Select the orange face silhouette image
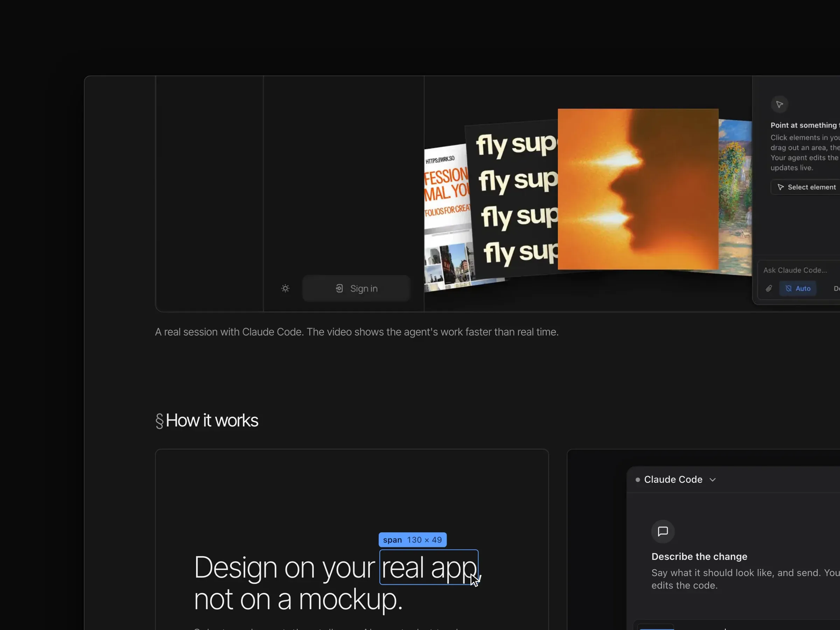This screenshot has height=630, width=840. (638, 189)
